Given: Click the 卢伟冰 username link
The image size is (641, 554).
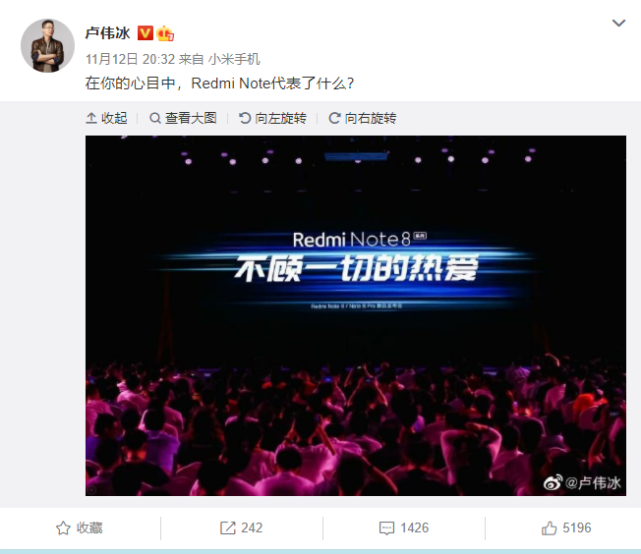Looking at the screenshot, I should 108,33.
